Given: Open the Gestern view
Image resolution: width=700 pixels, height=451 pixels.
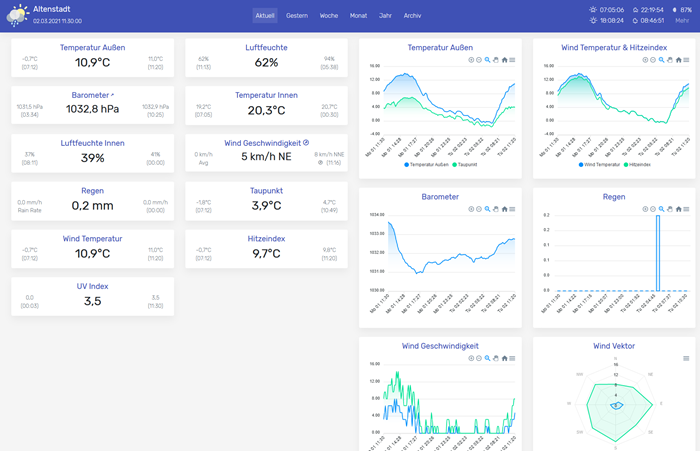Looking at the screenshot, I should point(297,16).
